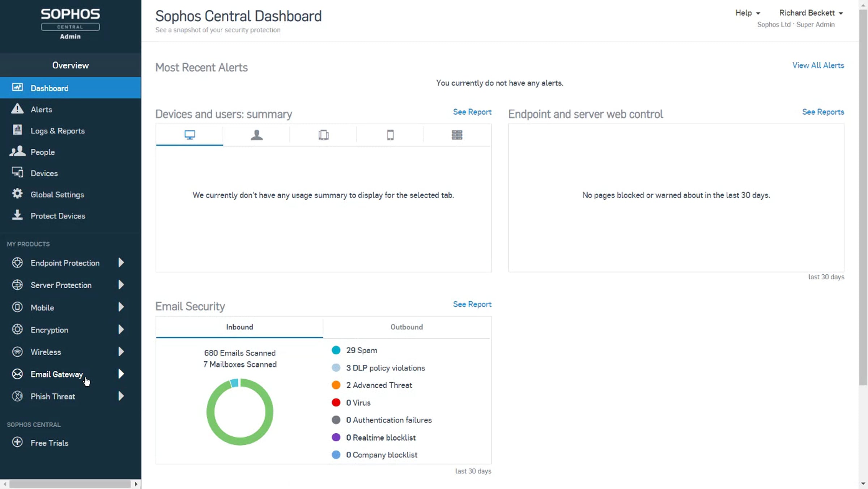
Task: Select the computers tab icon in the summary
Action: (190, 135)
